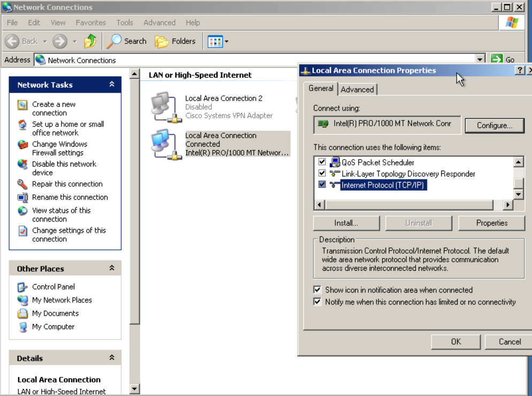
Task: Toggle the Internet Protocol (TCP/IP) checkbox
Action: (x=322, y=185)
